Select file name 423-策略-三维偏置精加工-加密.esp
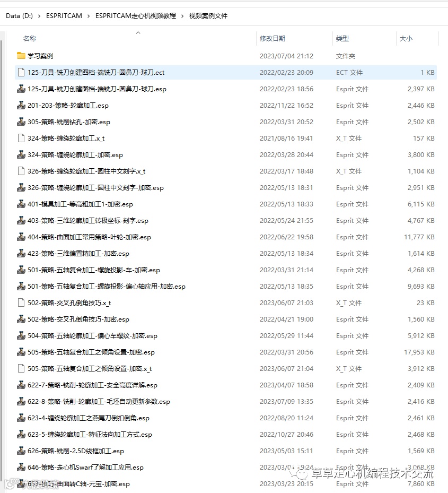The image size is (448, 493). [x=78, y=254]
